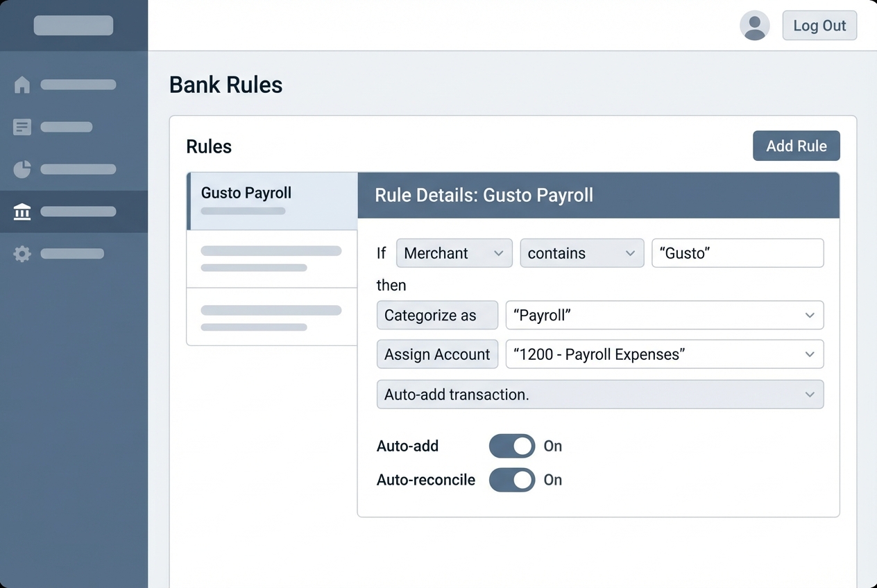Open the document list icon in the sidebar
The height and width of the screenshot is (588, 877).
(22, 126)
